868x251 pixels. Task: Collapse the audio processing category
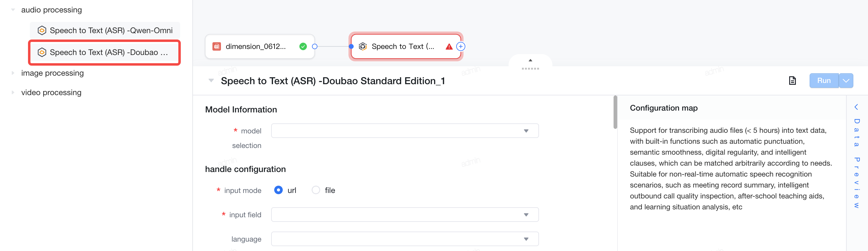[x=13, y=10]
